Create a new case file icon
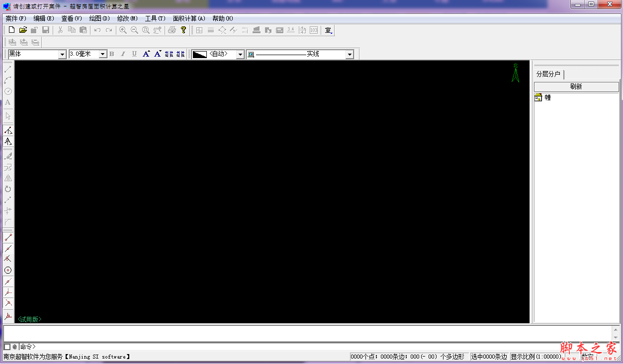 tap(11, 30)
